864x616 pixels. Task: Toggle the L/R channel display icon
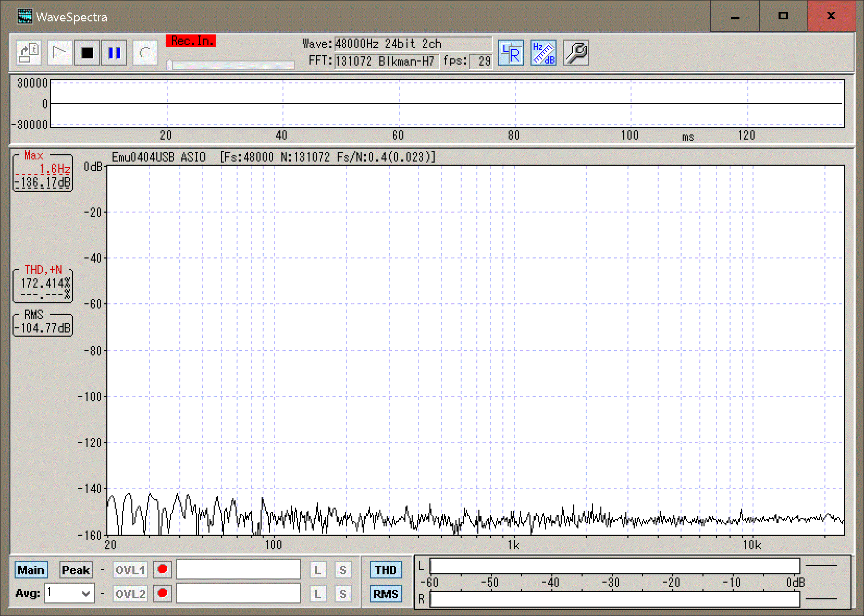[511, 53]
